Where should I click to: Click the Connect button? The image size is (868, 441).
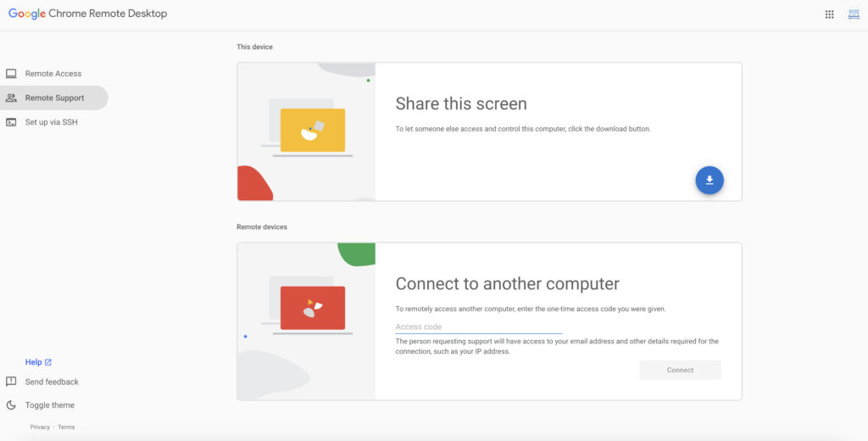coord(680,370)
